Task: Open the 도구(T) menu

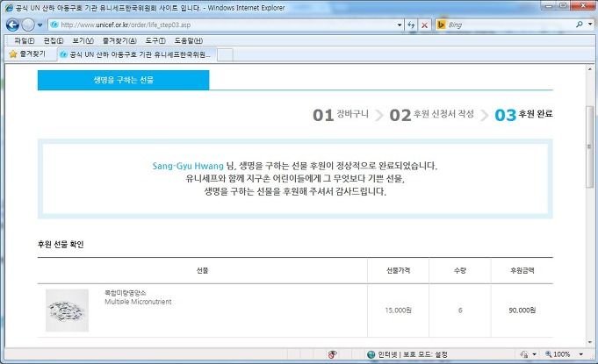Action: [x=155, y=40]
